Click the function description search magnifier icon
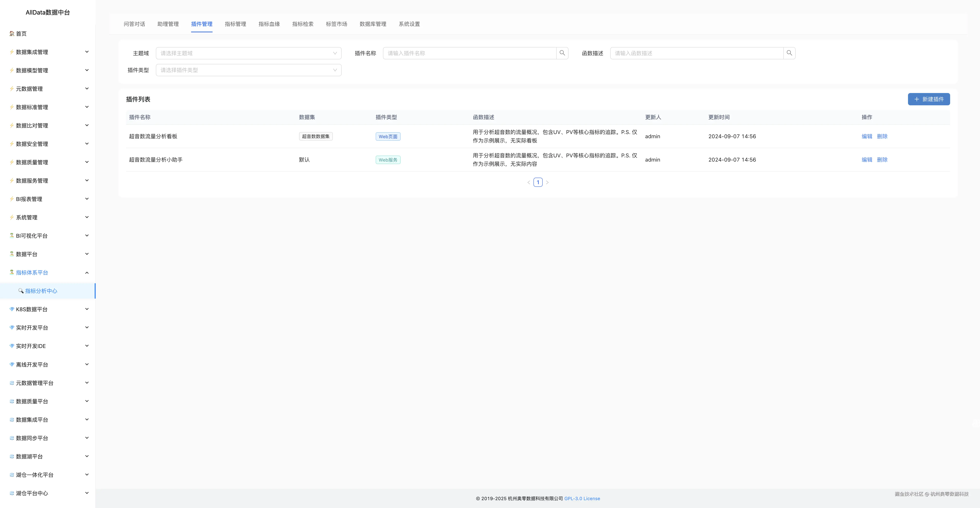The image size is (980, 508). point(789,53)
